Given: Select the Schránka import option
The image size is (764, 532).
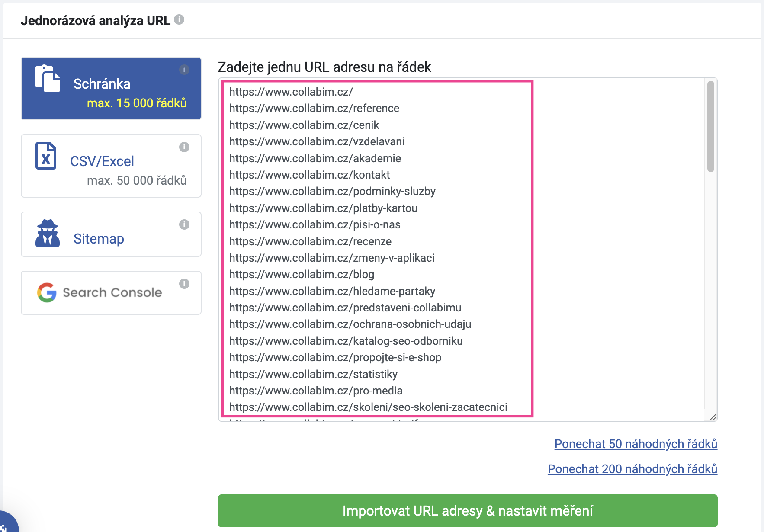Looking at the screenshot, I should [111, 88].
